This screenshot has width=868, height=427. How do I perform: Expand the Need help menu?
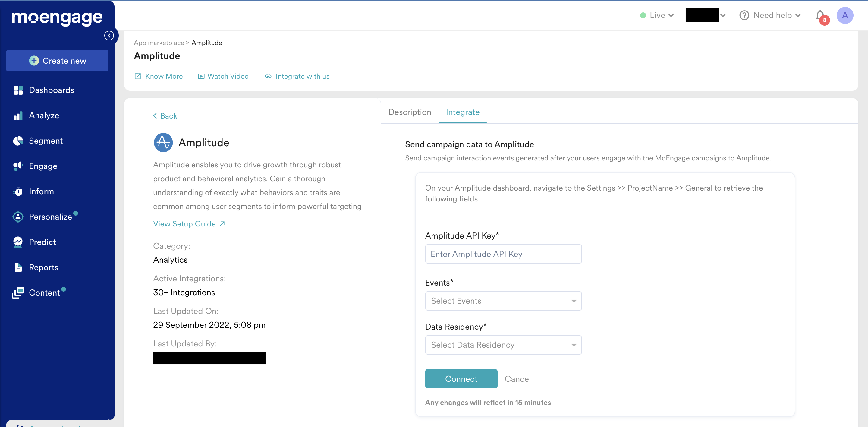tap(770, 15)
